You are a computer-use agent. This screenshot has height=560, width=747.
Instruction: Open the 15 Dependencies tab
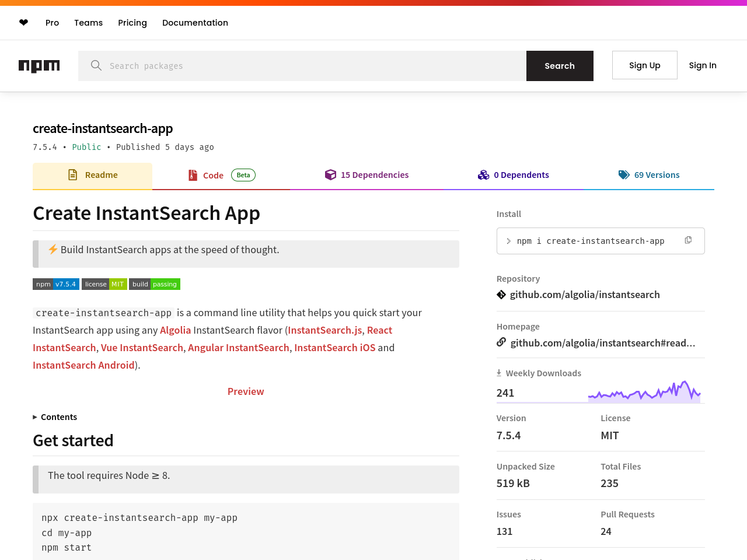(x=366, y=176)
